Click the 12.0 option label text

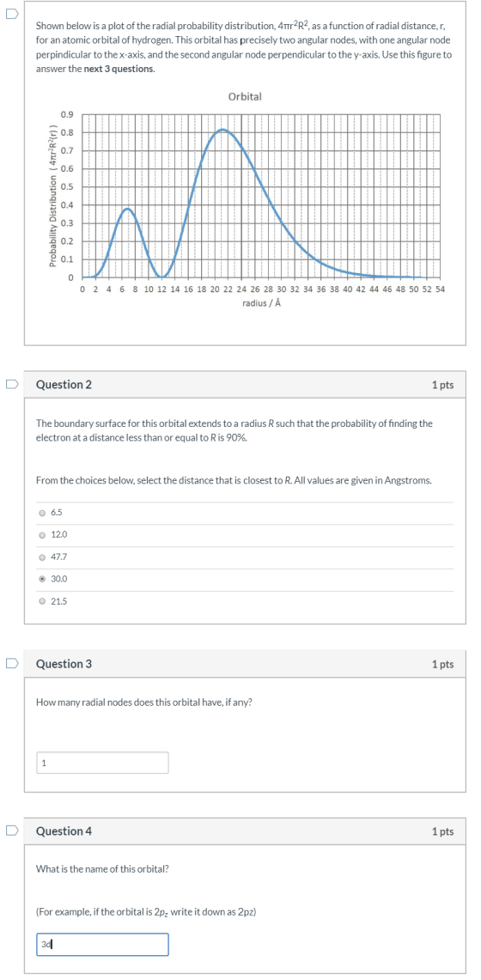point(58,535)
